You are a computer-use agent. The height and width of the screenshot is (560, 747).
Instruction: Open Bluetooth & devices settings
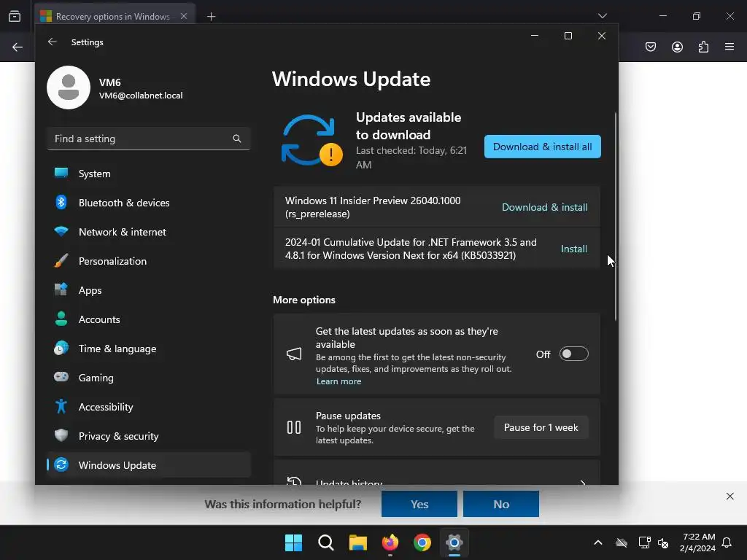(x=149, y=203)
